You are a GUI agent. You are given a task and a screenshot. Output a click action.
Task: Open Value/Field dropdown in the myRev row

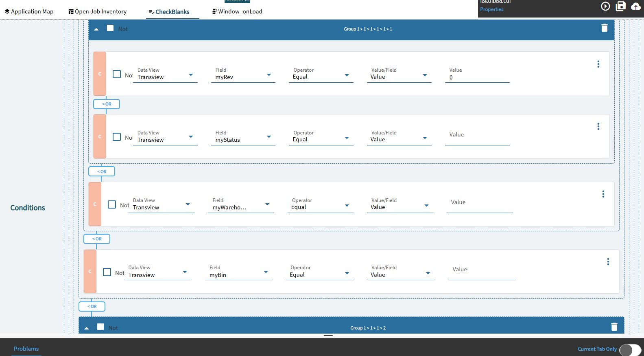click(399, 75)
